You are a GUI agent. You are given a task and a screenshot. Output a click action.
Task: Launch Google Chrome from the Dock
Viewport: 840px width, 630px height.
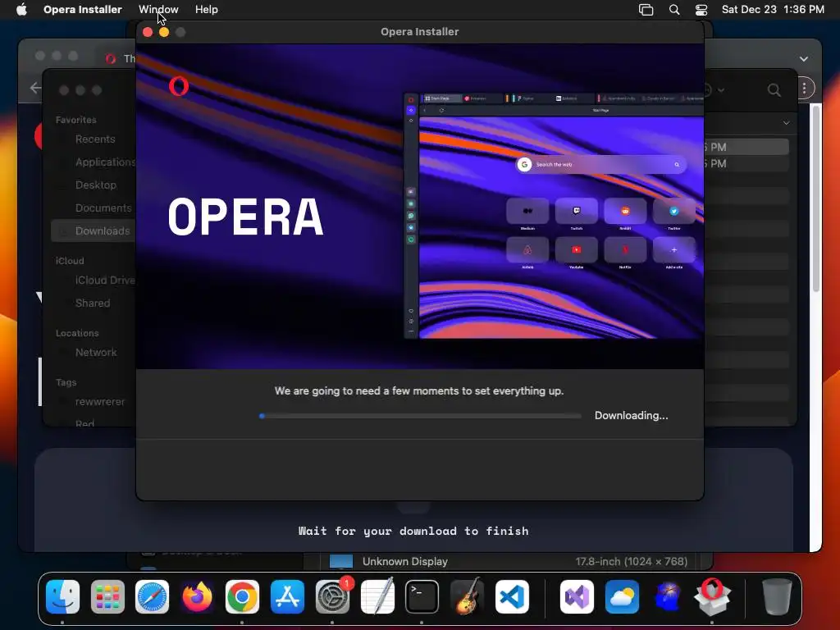(x=242, y=596)
